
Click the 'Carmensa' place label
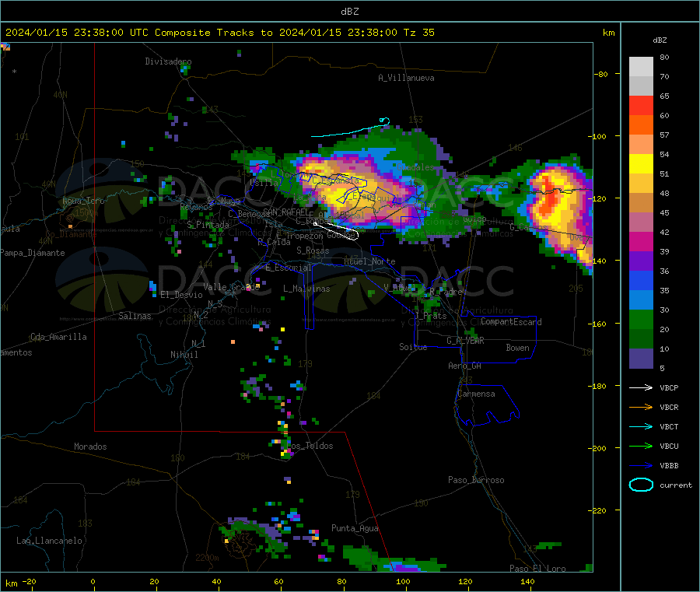click(x=476, y=394)
